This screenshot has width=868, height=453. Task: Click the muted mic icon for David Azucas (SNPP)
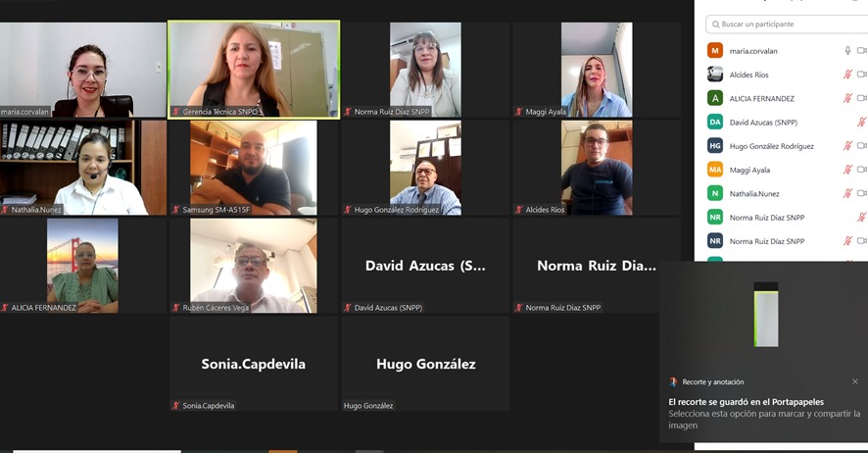pyautogui.click(x=862, y=122)
